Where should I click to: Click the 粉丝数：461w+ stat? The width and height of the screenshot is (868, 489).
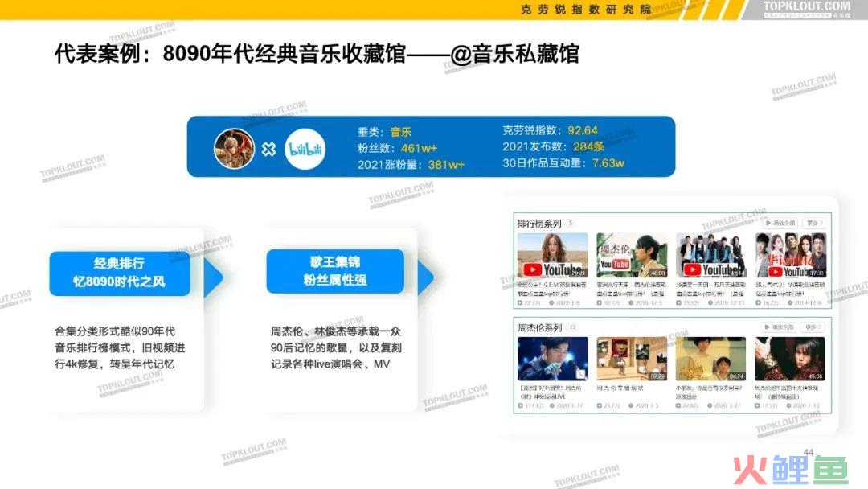coord(397,148)
